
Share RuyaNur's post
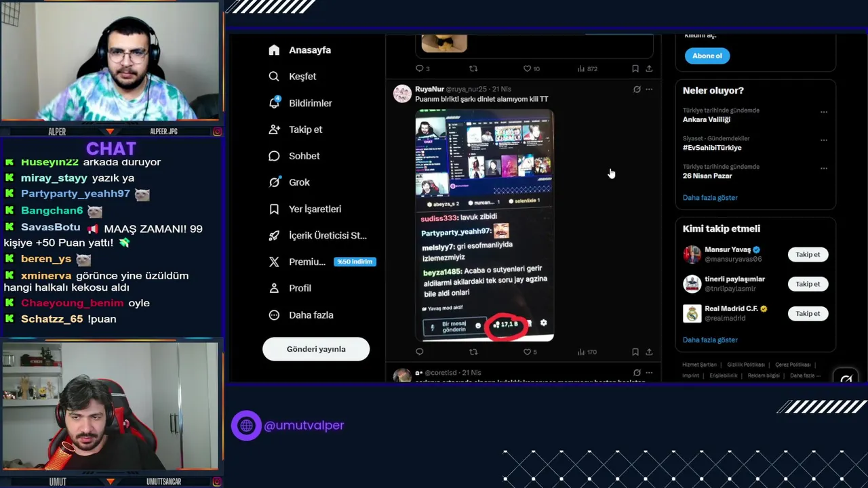point(649,352)
